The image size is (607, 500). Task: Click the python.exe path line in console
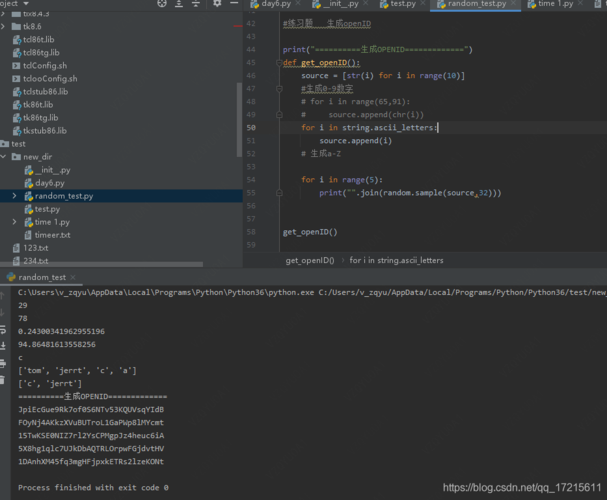[x=312, y=292]
